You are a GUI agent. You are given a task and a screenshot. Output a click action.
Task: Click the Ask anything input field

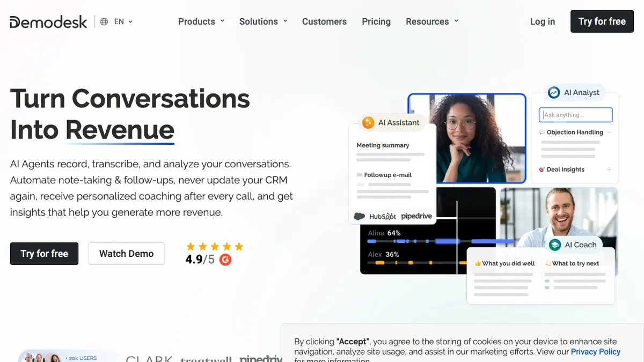click(x=576, y=115)
